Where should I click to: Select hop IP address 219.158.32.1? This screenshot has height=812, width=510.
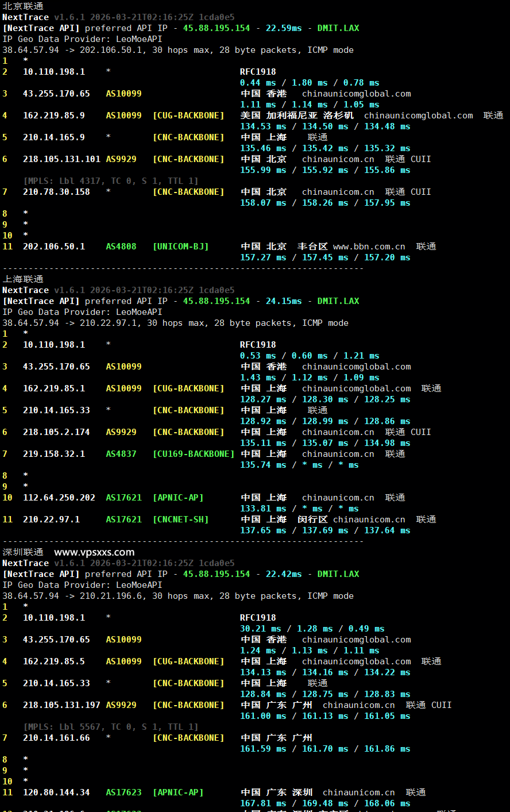pyautogui.click(x=54, y=454)
